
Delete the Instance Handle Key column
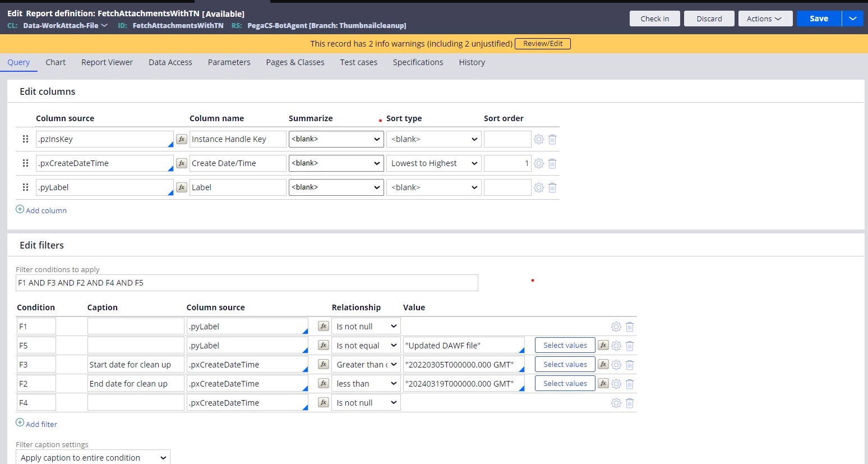click(x=552, y=139)
